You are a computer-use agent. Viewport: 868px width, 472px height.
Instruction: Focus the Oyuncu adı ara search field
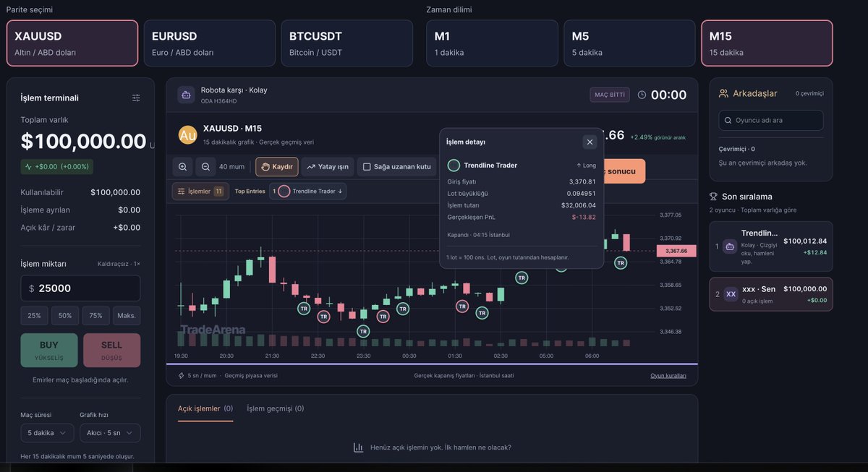pyautogui.click(x=771, y=120)
